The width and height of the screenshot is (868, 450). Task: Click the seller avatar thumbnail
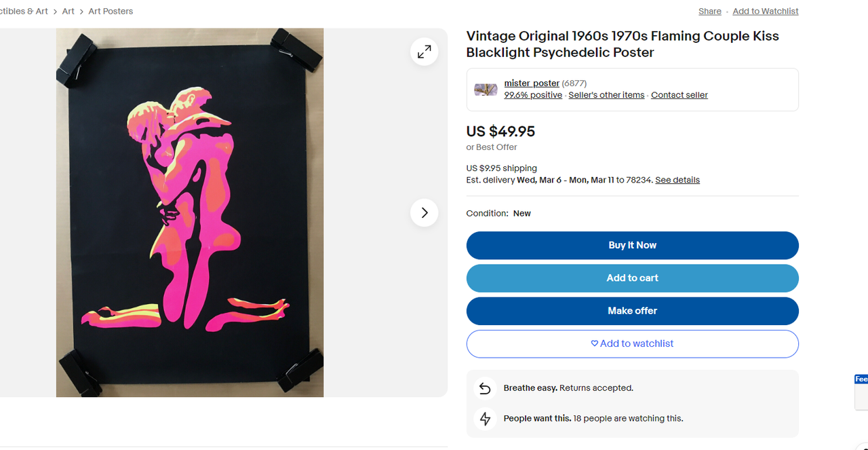(486, 90)
